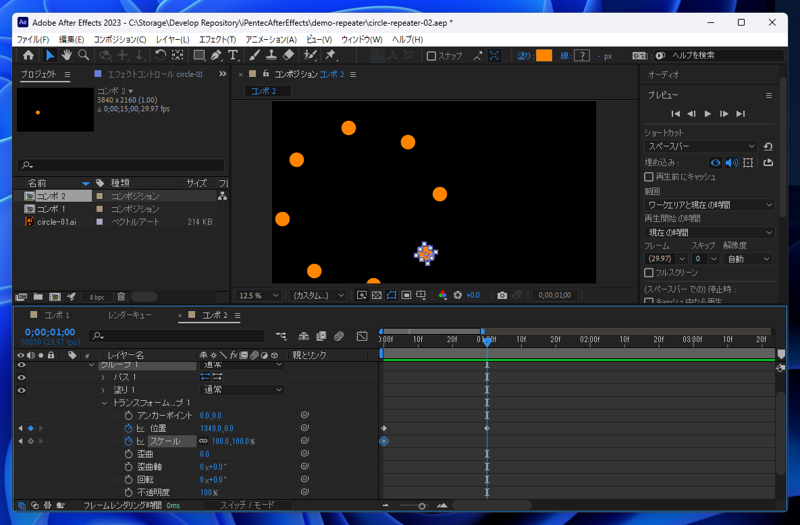Open the 12.5% magnification dropdown
This screenshot has height=525, width=800.
tap(260, 296)
